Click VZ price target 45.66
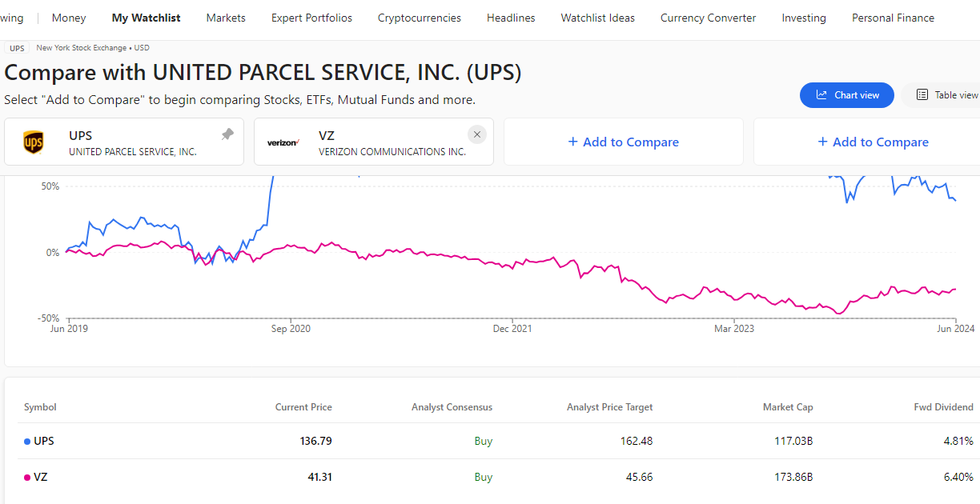 (640, 477)
